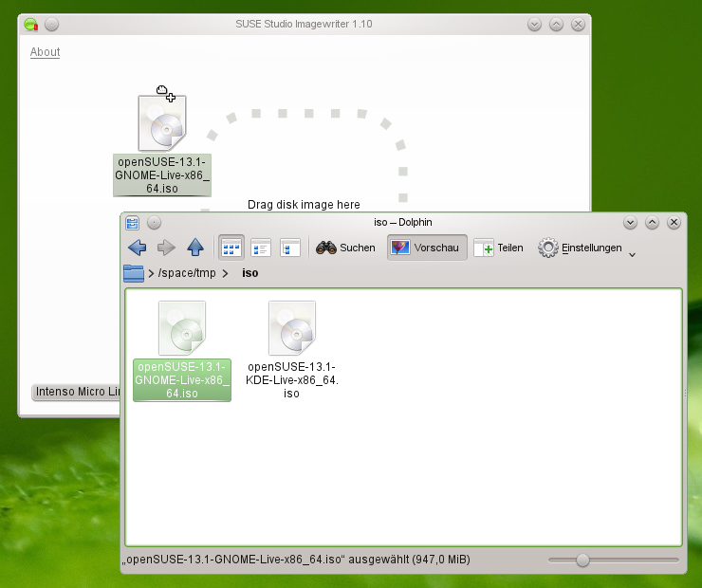Close the SUSE Studio Imagewriter window
The image size is (702, 588).
(x=578, y=24)
